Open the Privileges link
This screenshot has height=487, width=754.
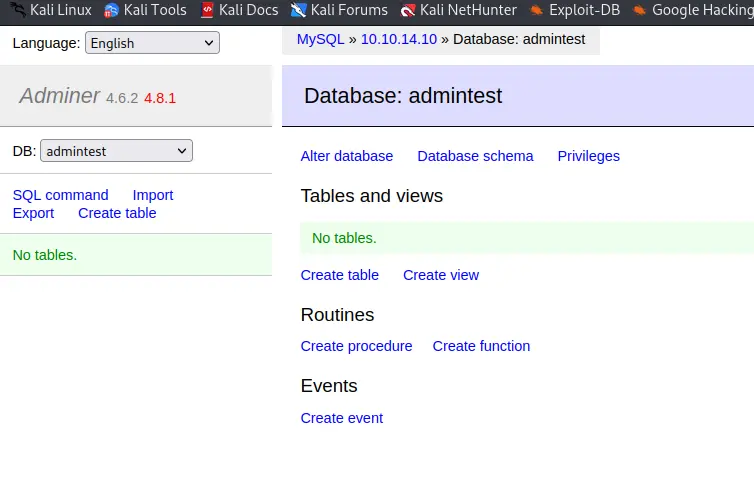click(x=589, y=156)
